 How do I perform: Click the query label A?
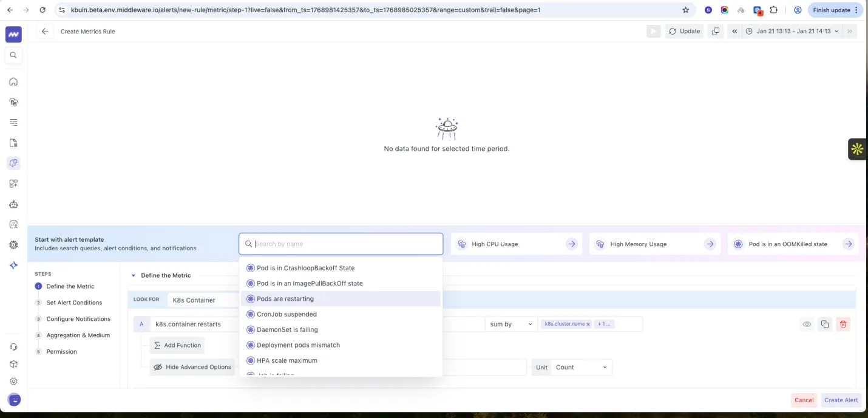point(141,324)
